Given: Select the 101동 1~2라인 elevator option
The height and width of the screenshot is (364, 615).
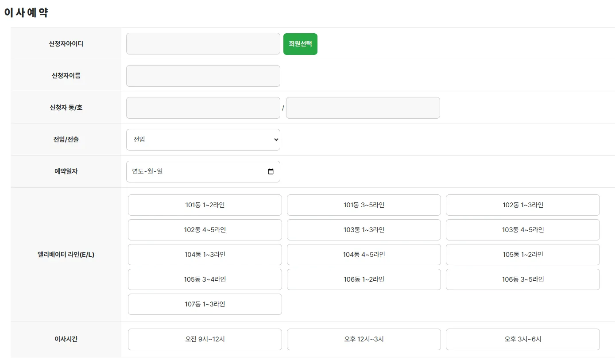Looking at the screenshot, I should (x=205, y=205).
